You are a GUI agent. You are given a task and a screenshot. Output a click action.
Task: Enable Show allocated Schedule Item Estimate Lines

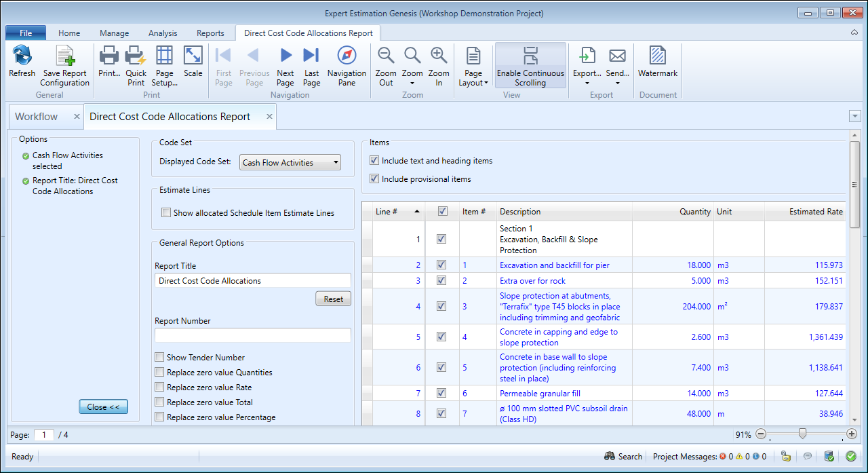(x=166, y=213)
